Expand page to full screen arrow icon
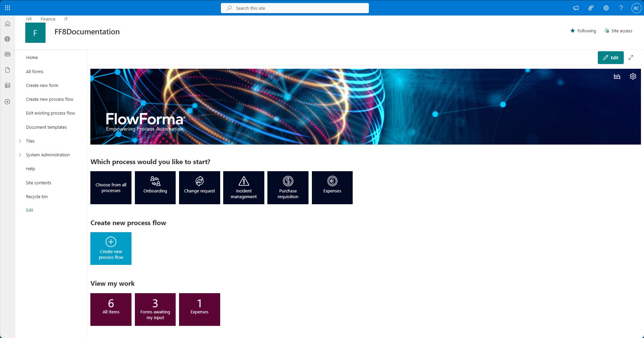Viewport: 644px width, 338px height. [x=631, y=58]
